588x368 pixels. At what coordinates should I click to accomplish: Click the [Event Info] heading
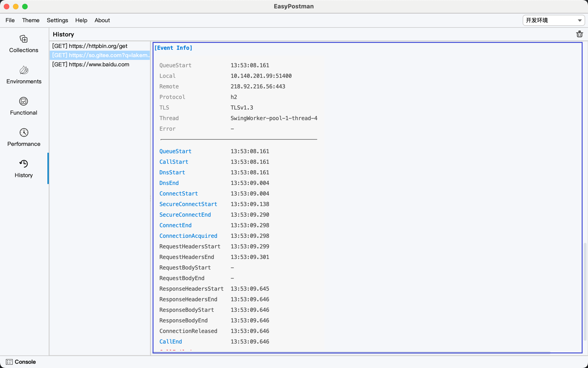pyautogui.click(x=173, y=48)
